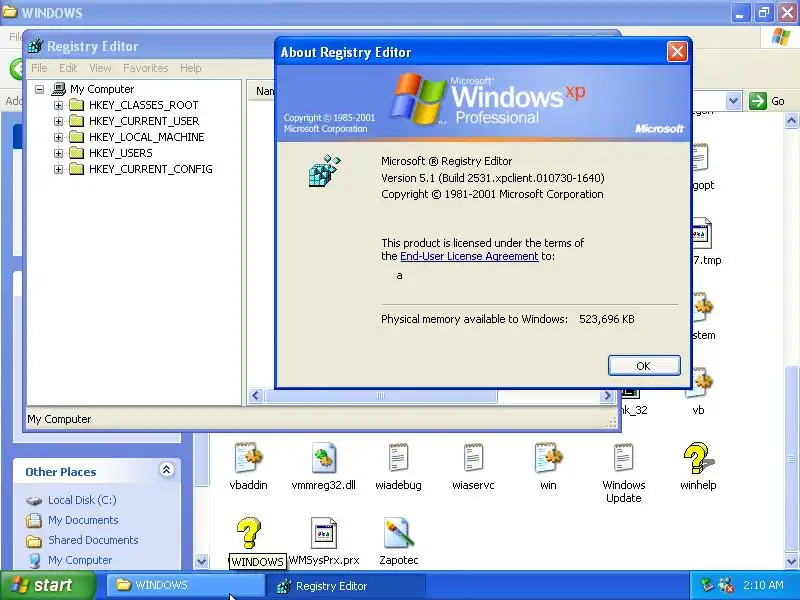Switch to Registry Editor taskbar button
The height and width of the screenshot is (600, 800).
[x=346, y=586]
